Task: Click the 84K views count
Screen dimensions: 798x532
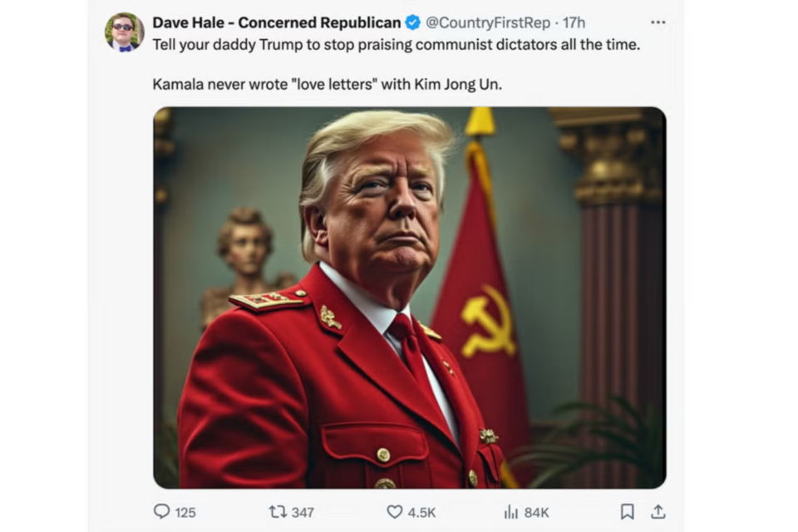Action: point(536,512)
